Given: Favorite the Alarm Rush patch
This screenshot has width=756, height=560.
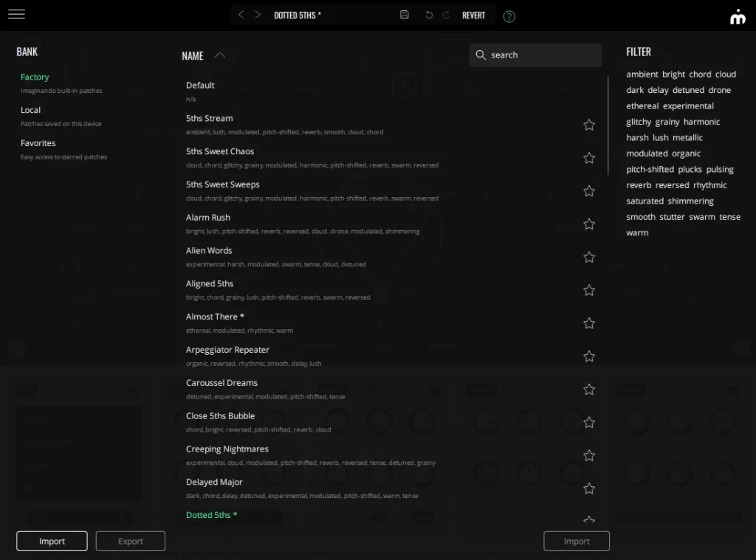Looking at the screenshot, I should tap(589, 224).
